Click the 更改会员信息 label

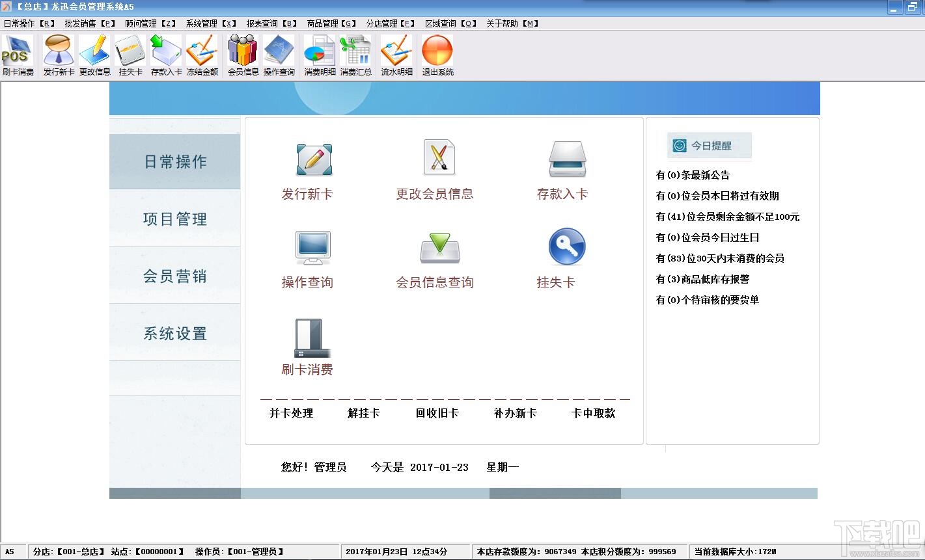pos(435,194)
